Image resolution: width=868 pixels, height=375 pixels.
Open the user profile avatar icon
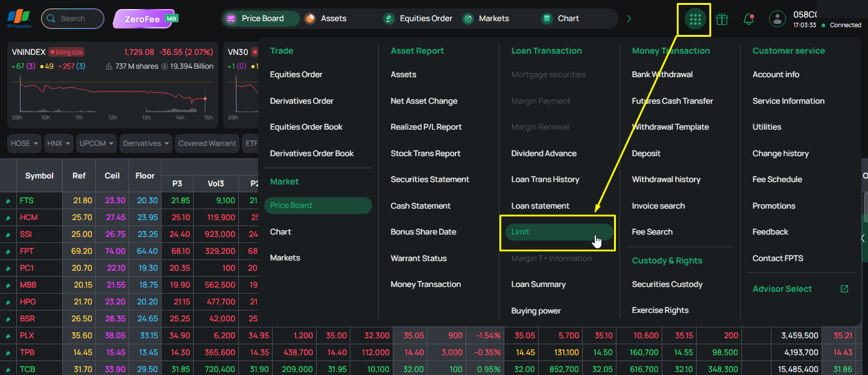coord(778,19)
